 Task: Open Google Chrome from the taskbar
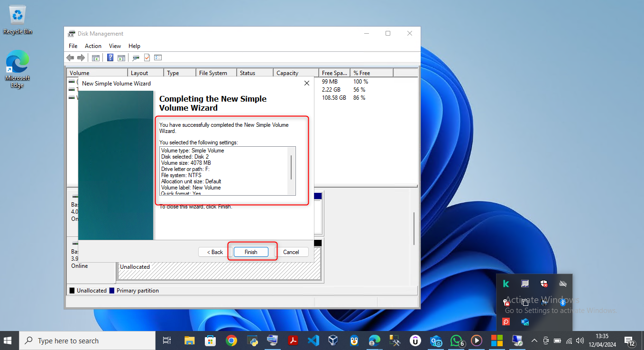pos(231,341)
